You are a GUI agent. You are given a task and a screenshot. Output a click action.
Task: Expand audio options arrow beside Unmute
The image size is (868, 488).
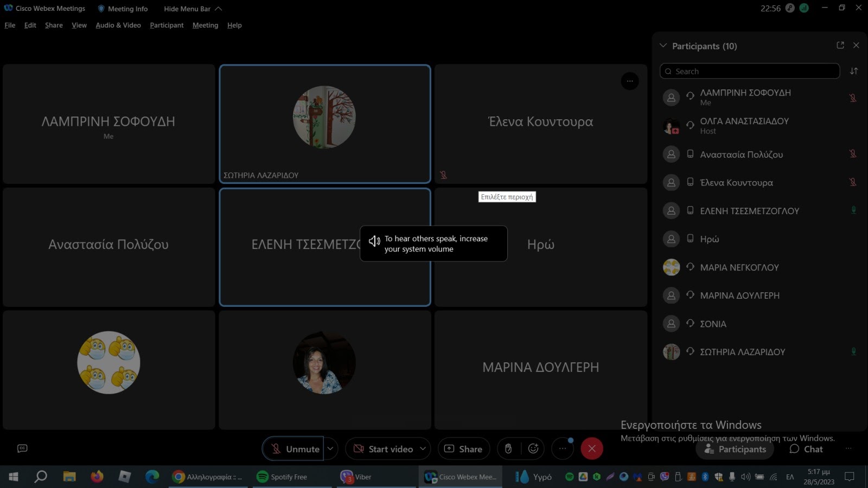(330, 448)
